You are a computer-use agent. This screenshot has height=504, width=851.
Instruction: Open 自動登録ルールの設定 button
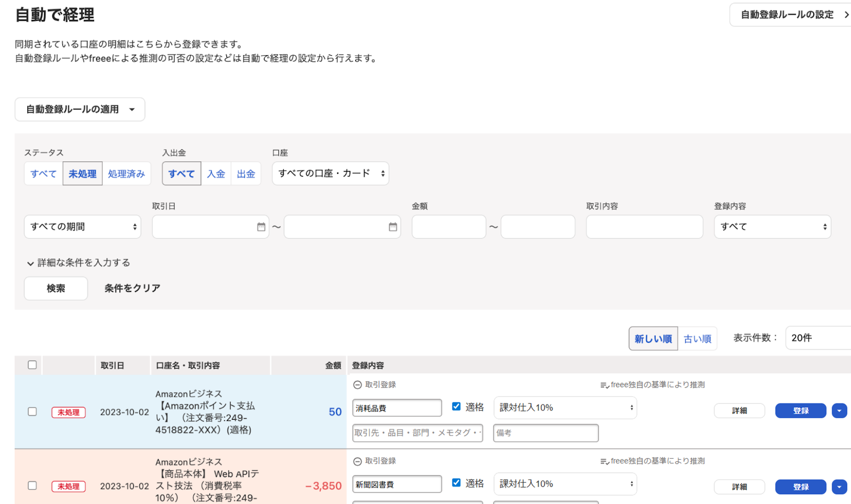[790, 15]
